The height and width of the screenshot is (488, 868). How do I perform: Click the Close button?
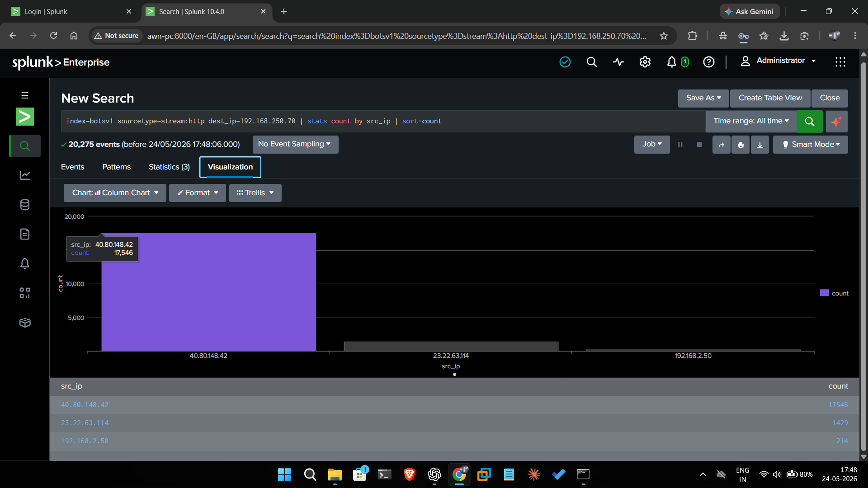click(x=830, y=98)
